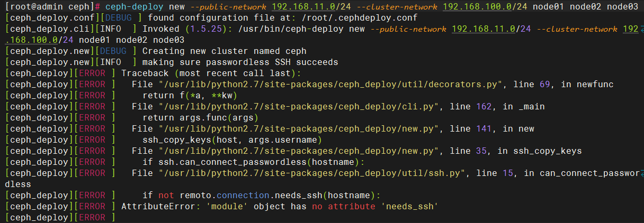The width and height of the screenshot is (644, 223).
Task: Click the final empty "[ceph_deploy][ERROR ]" line
Action: point(60,218)
